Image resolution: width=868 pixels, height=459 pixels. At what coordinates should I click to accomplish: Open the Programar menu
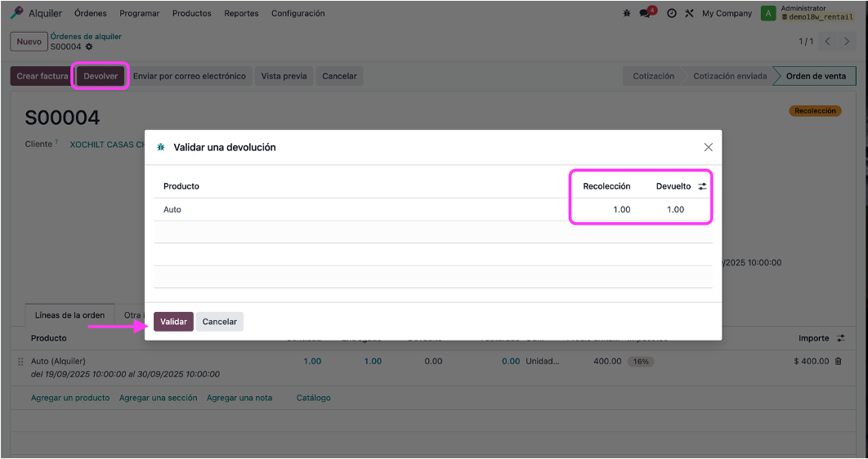click(140, 13)
